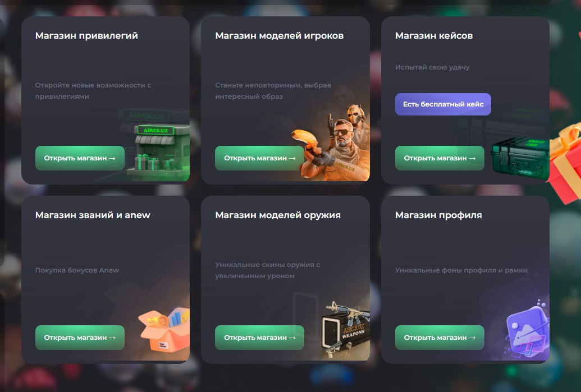
Task: Click the green AIRCS.UZ shop building icon
Action: (x=159, y=151)
